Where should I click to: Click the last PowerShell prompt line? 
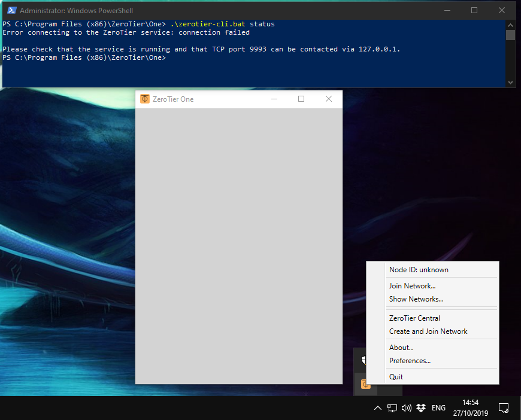click(x=84, y=57)
